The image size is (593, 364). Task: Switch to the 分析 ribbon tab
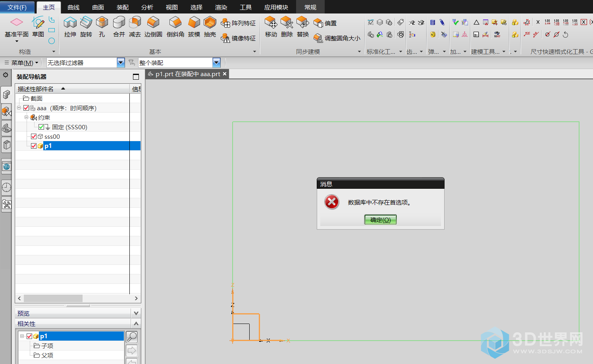(x=147, y=7)
